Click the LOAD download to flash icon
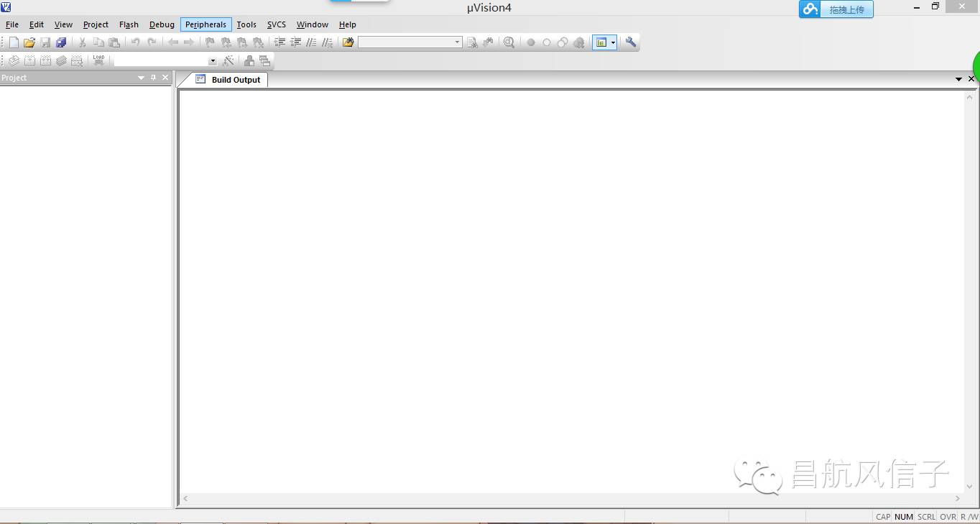 (98, 60)
